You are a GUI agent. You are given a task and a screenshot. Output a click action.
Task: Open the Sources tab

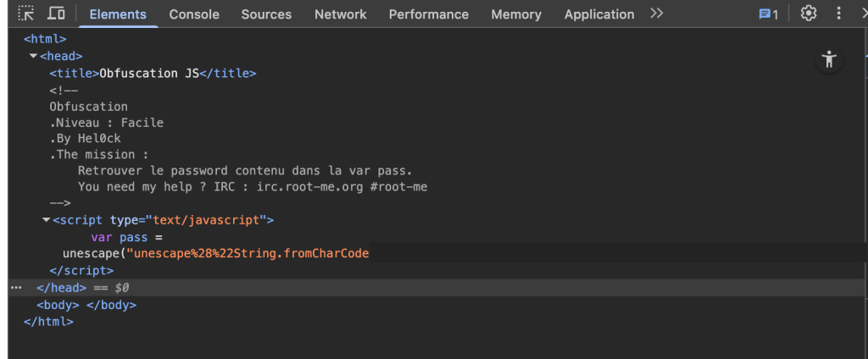267,14
